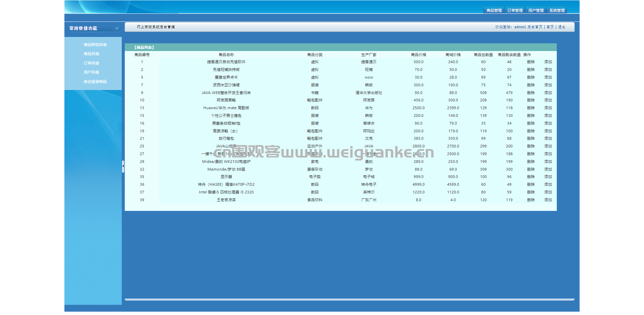Click 添加 for 阿吉路男鞋 row
Image resolution: width=644 pixels, height=315 pixels.
548,100
